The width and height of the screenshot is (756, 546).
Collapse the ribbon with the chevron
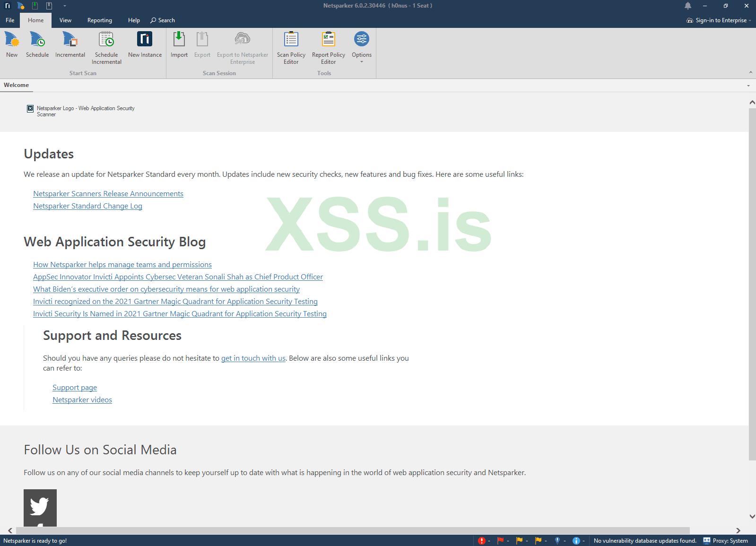point(750,72)
